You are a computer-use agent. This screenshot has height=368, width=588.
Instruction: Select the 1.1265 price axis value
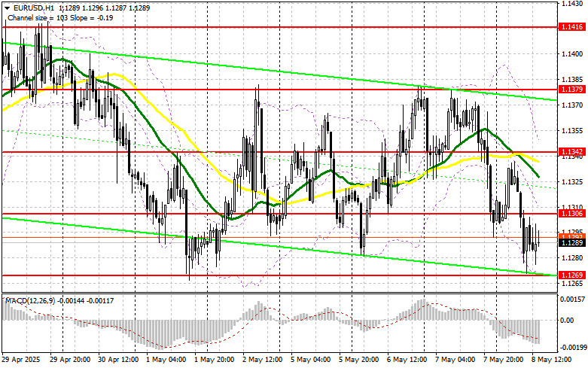(x=572, y=283)
